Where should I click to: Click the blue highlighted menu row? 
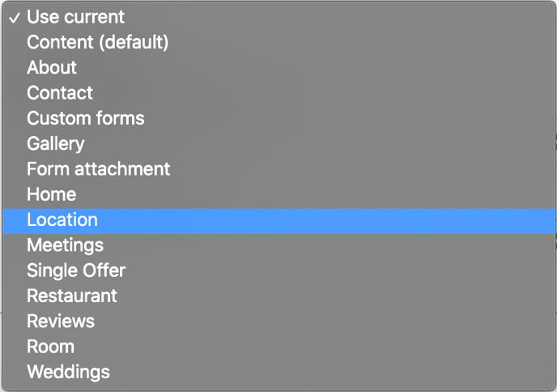(x=278, y=219)
